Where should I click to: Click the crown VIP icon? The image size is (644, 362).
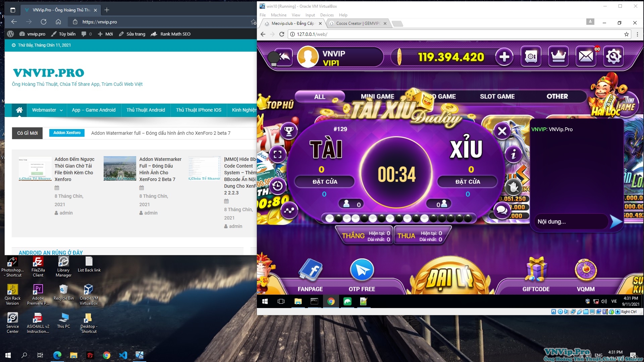pyautogui.click(x=558, y=56)
